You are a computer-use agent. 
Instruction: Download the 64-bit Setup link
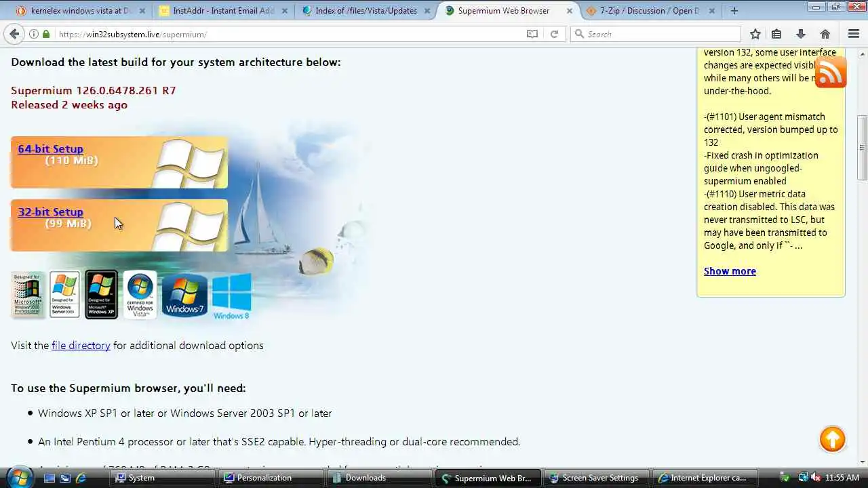[50, 149]
